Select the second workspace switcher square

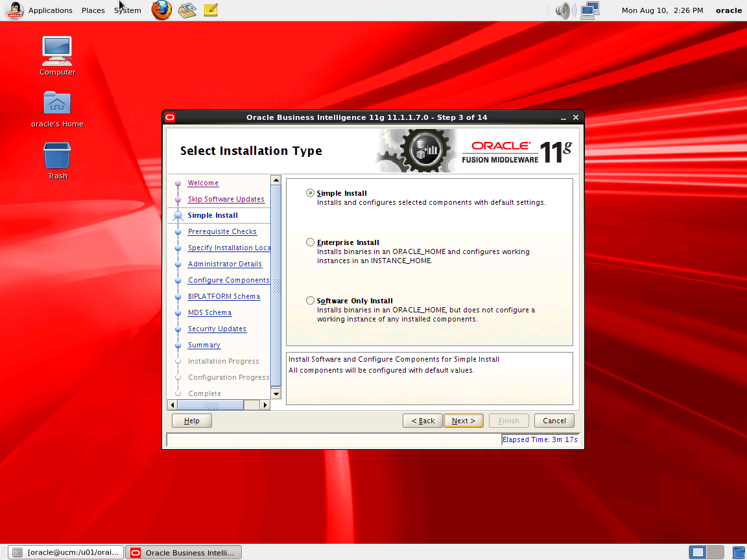tap(716, 552)
